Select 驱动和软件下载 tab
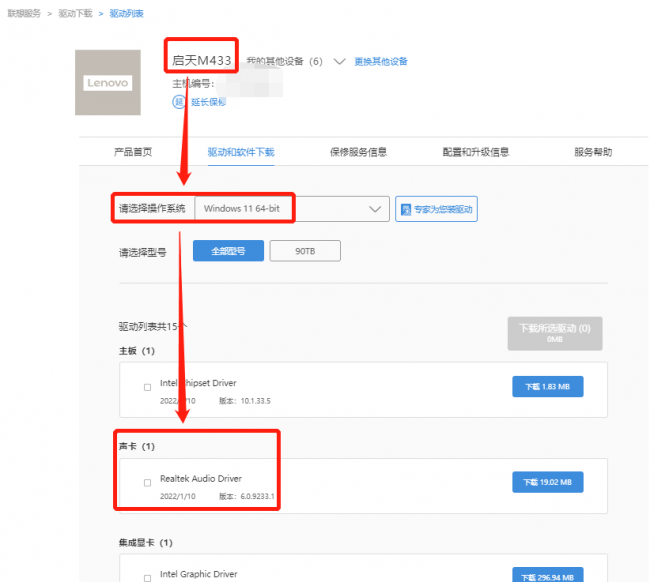650x582 pixels. (241, 152)
